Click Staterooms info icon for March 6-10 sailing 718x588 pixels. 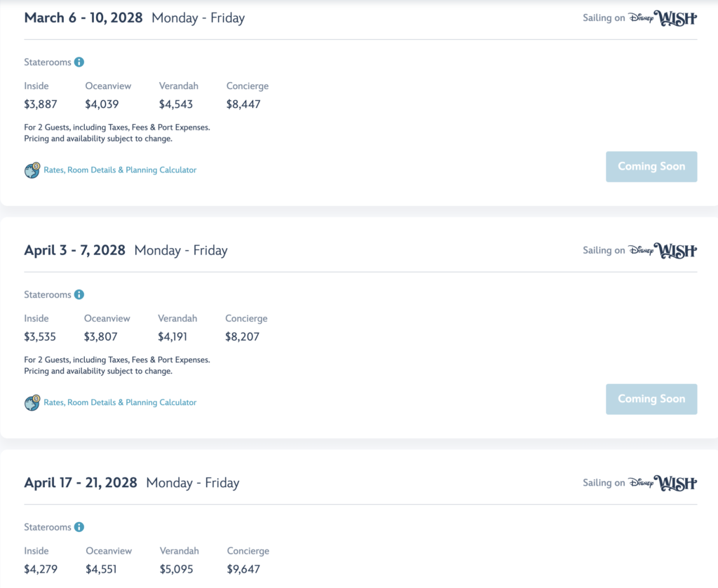[x=79, y=62]
